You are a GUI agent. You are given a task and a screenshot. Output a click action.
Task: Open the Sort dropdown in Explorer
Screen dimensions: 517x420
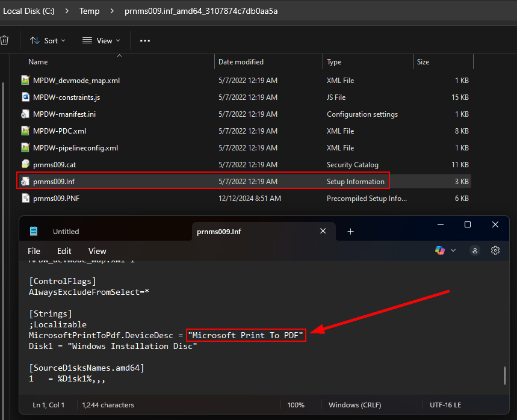point(48,40)
